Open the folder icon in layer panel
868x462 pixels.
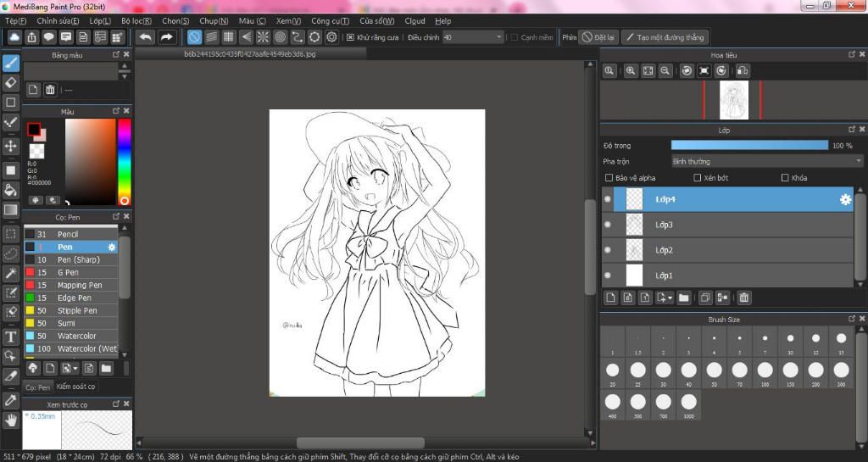tap(684, 298)
